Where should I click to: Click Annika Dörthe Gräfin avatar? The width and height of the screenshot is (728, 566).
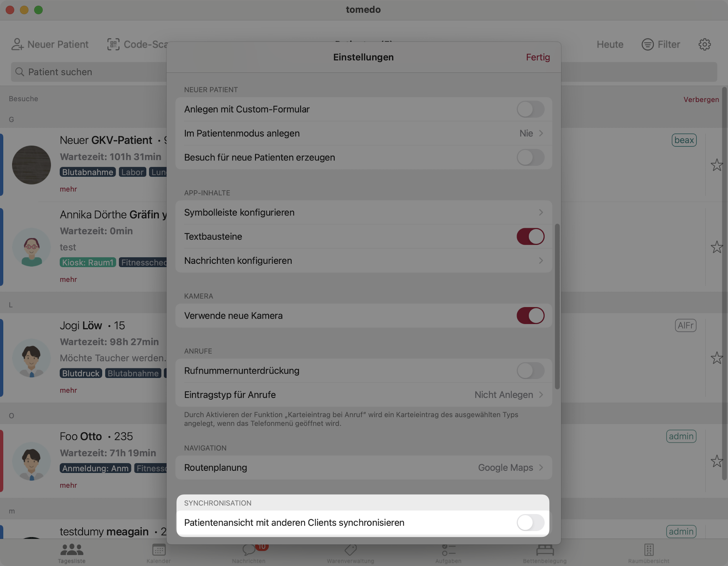pyautogui.click(x=32, y=247)
